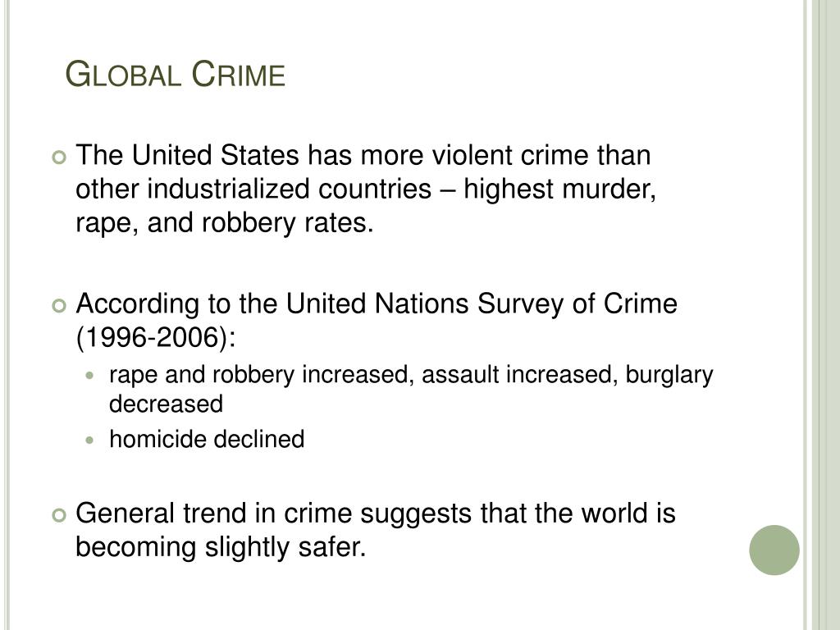Click the small bullet beside homicide declined

tap(89, 441)
